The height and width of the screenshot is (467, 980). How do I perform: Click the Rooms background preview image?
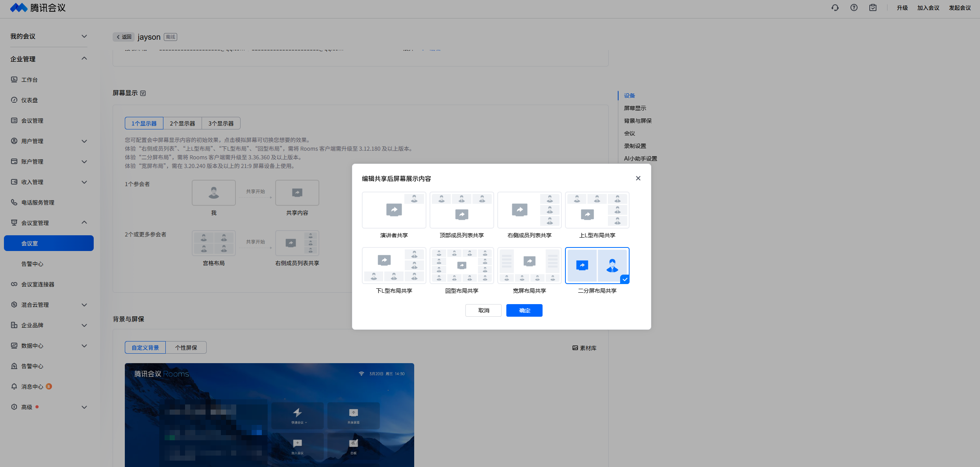[269, 415]
